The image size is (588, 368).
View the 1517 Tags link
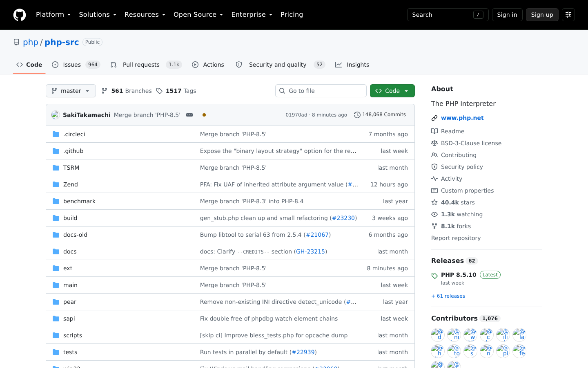coord(176,91)
